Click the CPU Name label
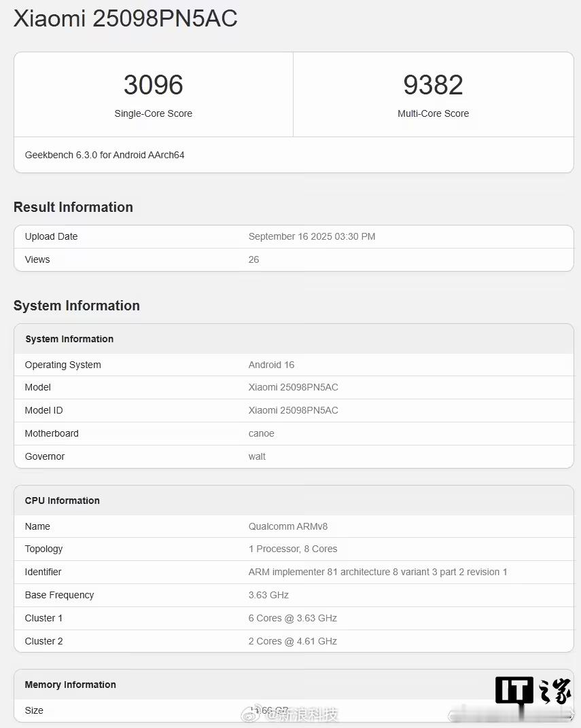Screen dimensions: 581x728 (37, 526)
